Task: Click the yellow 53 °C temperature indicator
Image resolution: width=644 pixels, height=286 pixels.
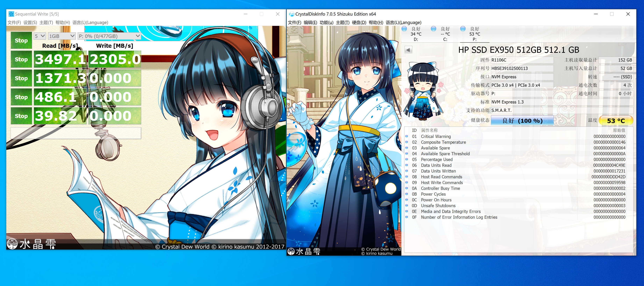Action: [x=616, y=121]
